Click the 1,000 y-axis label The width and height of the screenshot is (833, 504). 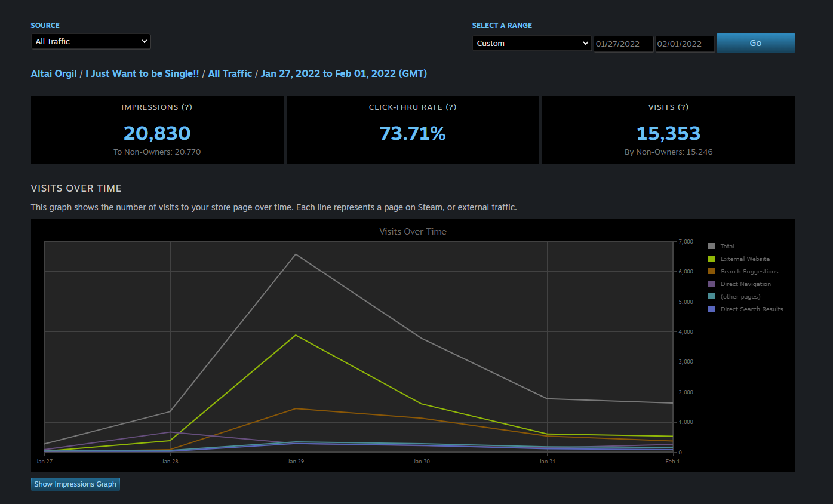685,422
